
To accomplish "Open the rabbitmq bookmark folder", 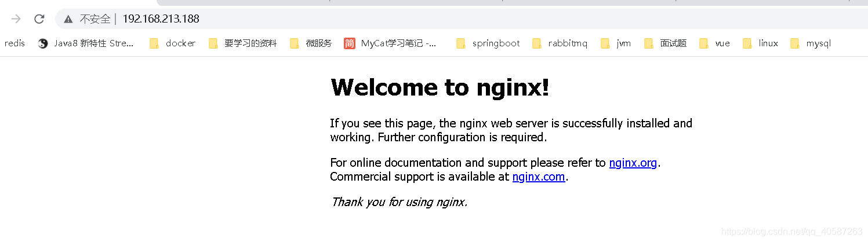I will click(x=560, y=43).
